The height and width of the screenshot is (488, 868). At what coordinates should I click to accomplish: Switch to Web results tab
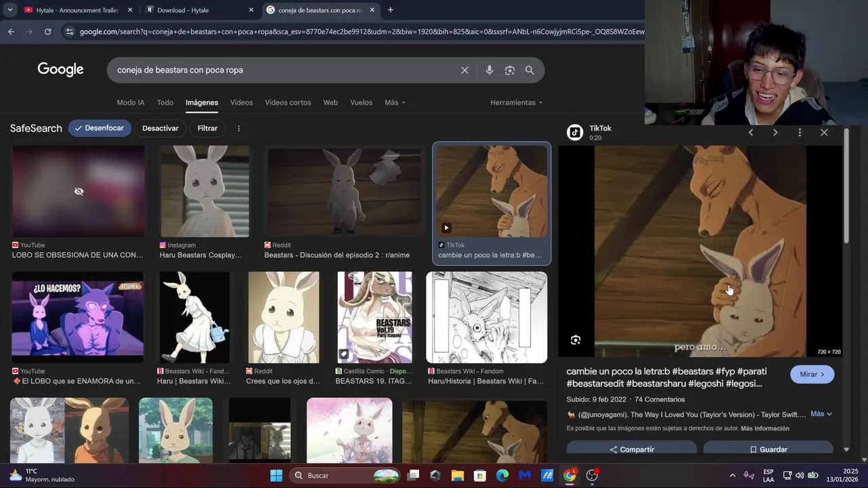click(330, 102)
